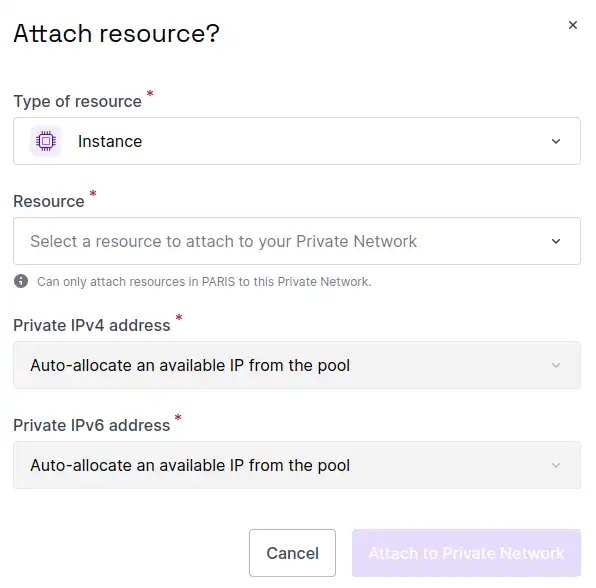
Task: Click the Private IPv6 address chevron
Action: [556, 465]
